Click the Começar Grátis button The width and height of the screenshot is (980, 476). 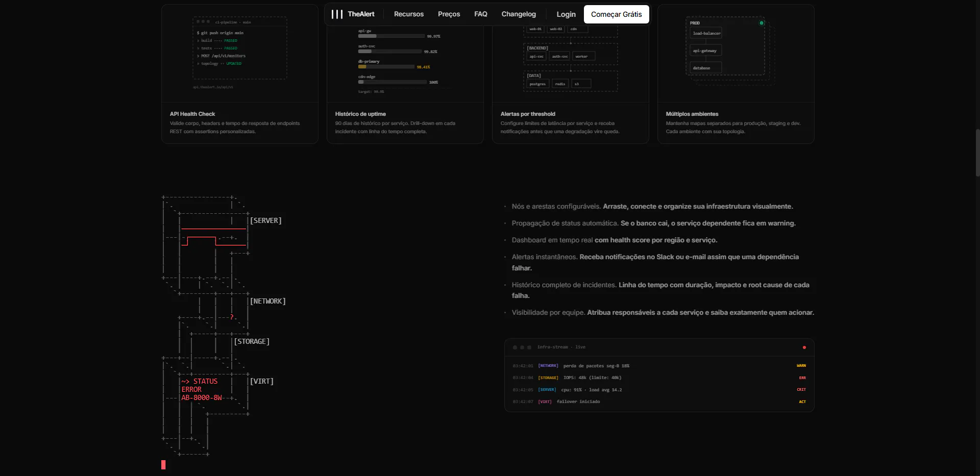point(617,14)
